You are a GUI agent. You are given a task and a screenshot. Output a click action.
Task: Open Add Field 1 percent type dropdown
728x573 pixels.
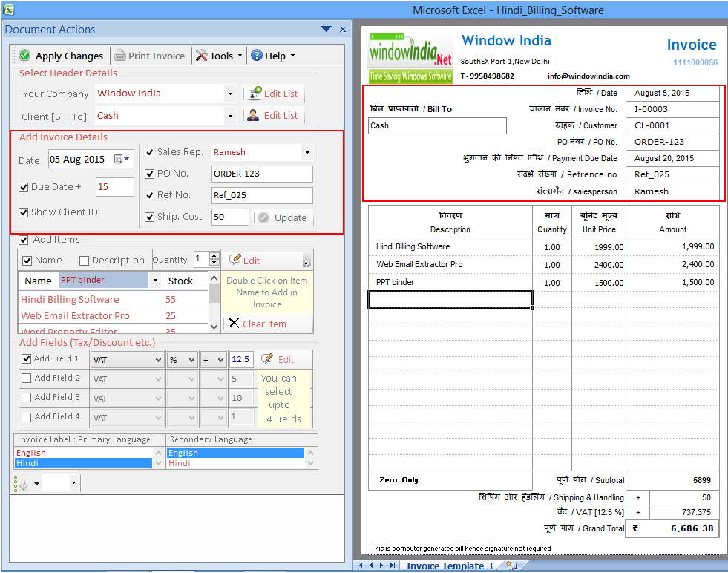(x=191, y=360)
